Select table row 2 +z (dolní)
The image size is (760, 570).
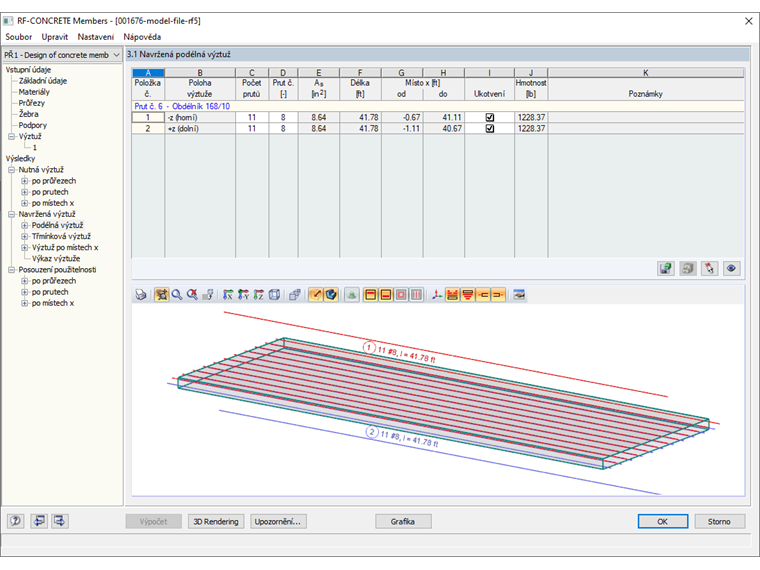click(438, 128)
